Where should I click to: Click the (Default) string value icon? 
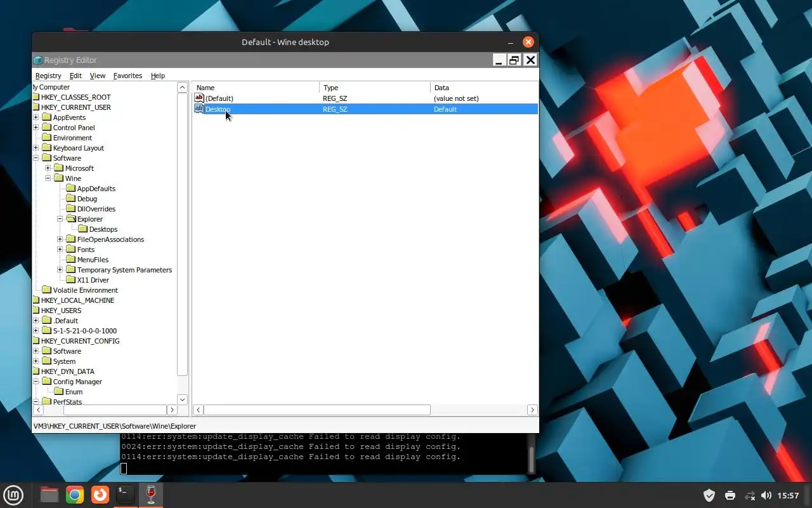pos(199,98)
